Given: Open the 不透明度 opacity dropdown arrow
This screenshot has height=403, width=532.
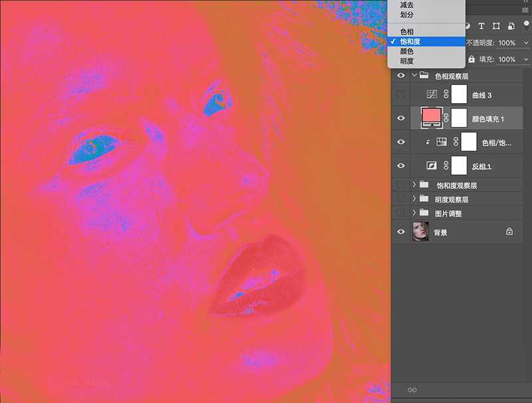Looking at the screenshot, I should [527, 43].
